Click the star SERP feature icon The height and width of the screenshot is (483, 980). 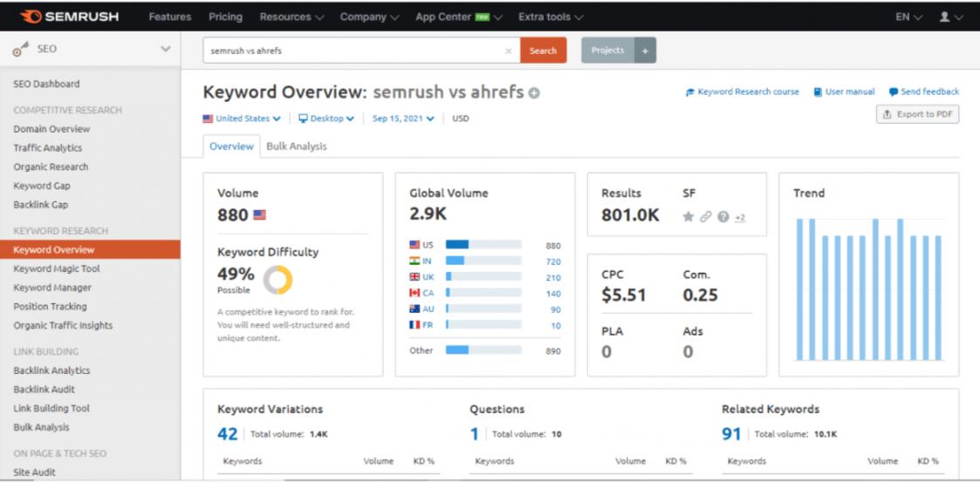(689, 217)
